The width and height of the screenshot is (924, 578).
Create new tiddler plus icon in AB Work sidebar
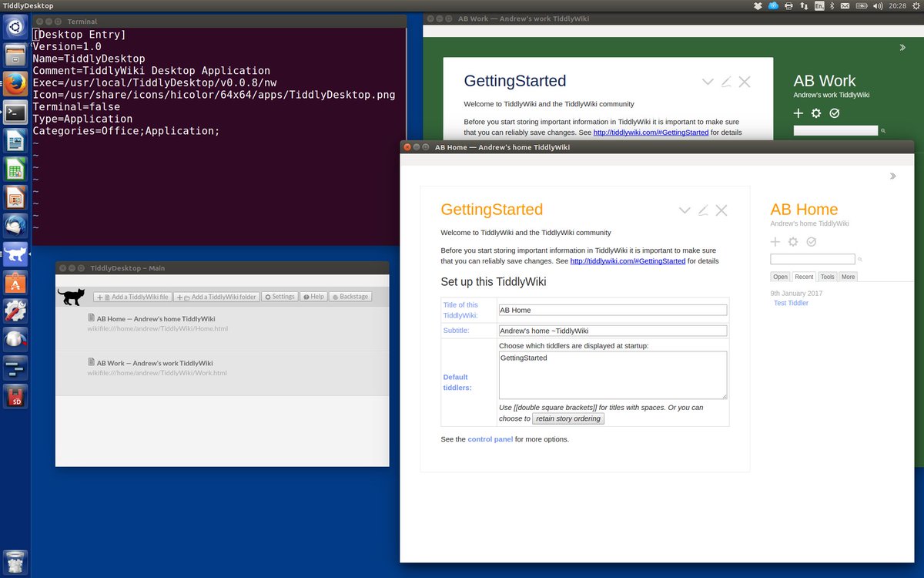pyautogui.click(x=798, y=113)
